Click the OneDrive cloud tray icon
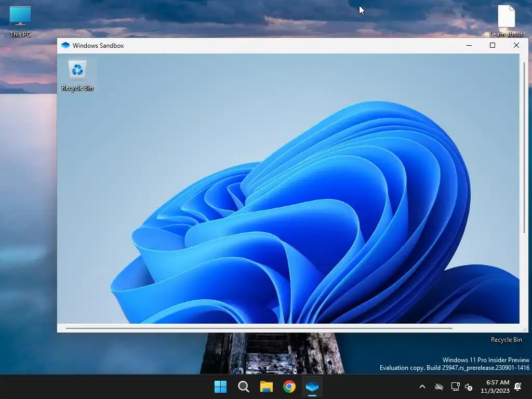532x399 pixels. tap(439, 387)
